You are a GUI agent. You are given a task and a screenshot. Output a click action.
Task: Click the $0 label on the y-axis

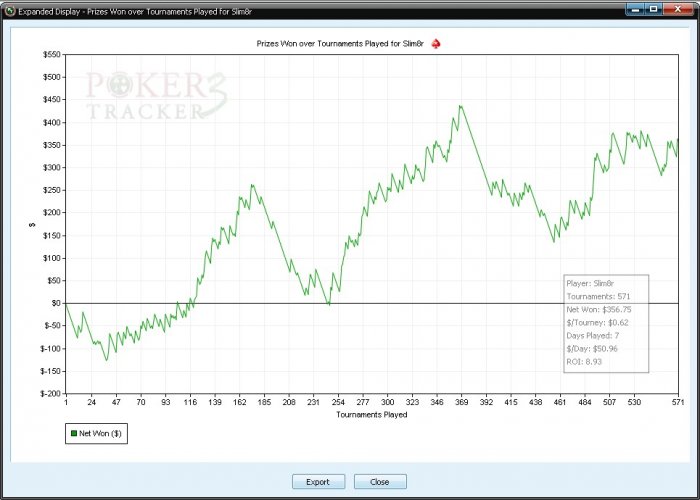(55, 303)
